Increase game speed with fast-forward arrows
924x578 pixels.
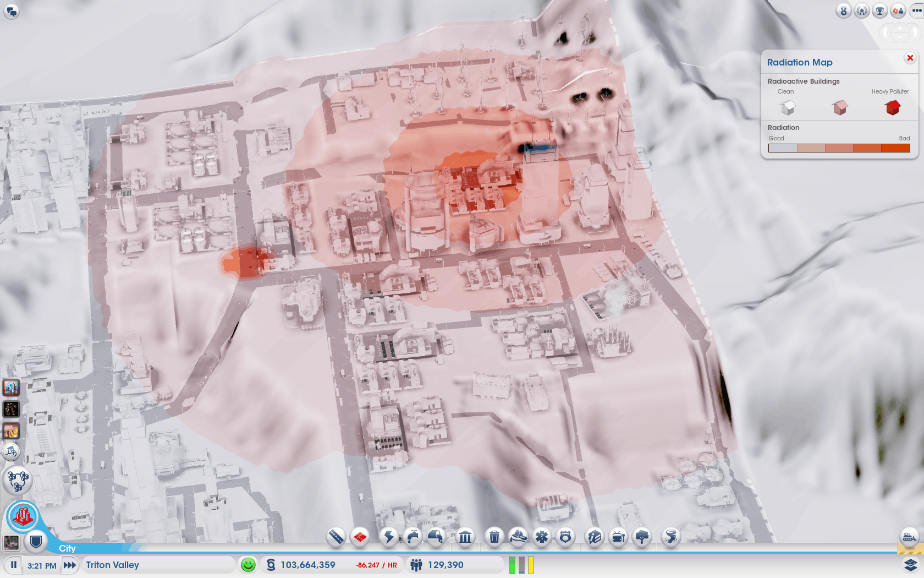click(70, 565)
